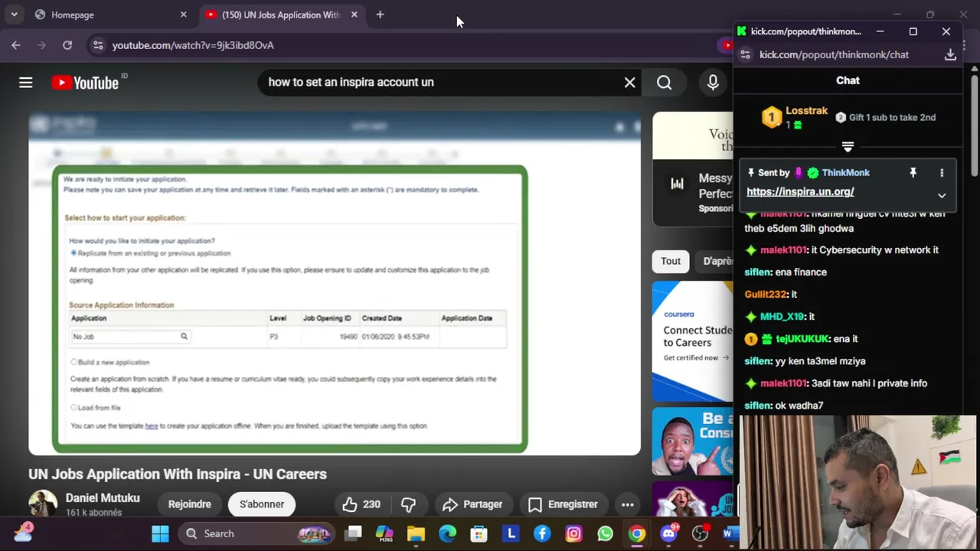Open a new browser tab with the plus

pyautogui.click(x=380, y=15)
